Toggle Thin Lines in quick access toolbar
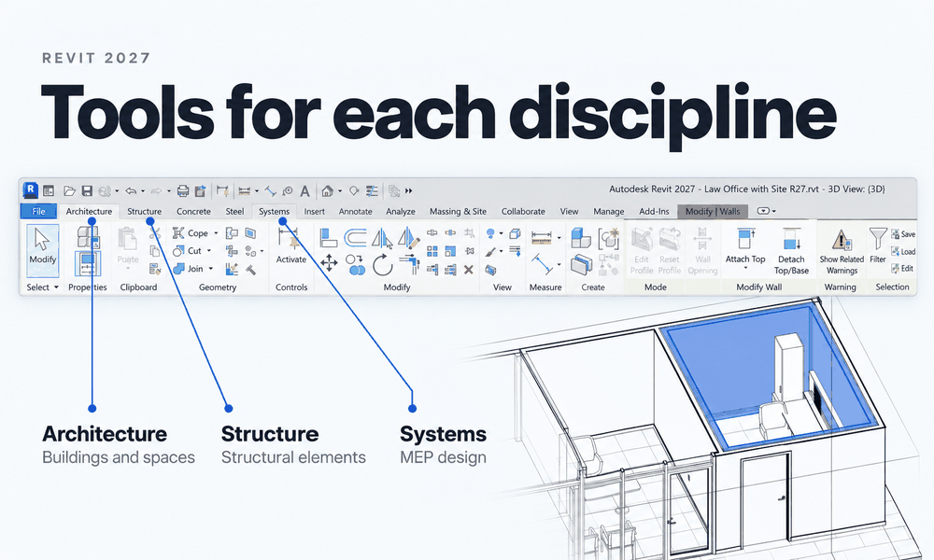 pyautogui.click(x=372, y=191)
